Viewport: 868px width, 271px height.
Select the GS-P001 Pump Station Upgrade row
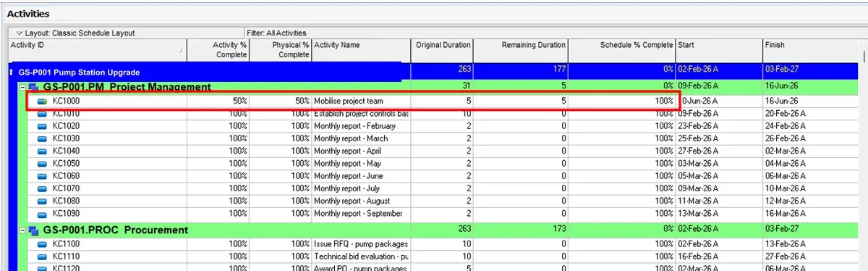(x=434, y=72)
